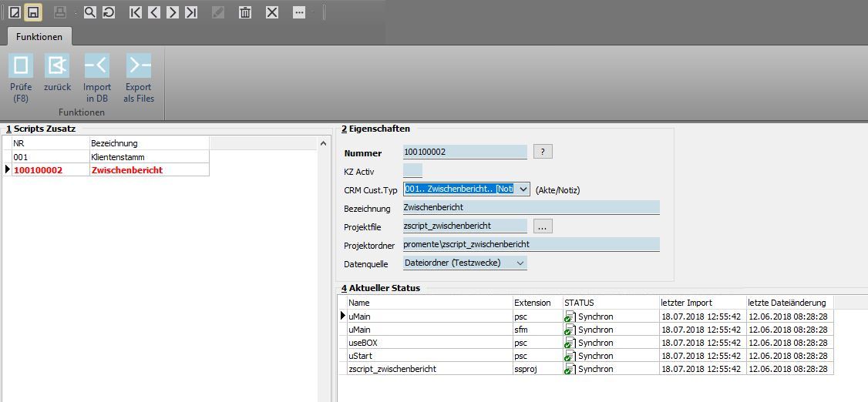Switch to the Funktionen tab

pos(39,36)
